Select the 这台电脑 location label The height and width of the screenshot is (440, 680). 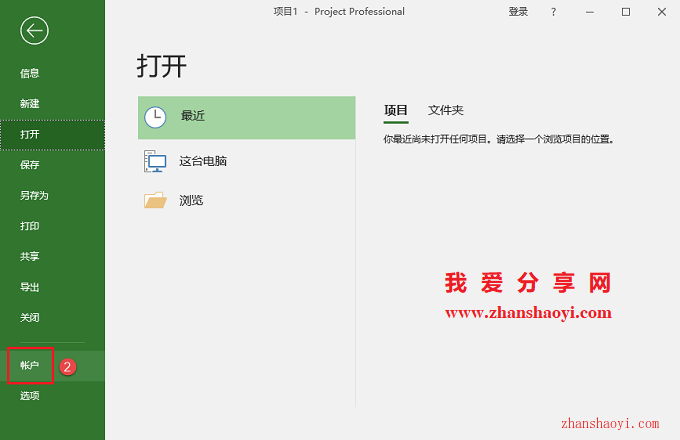coord(203,161)
